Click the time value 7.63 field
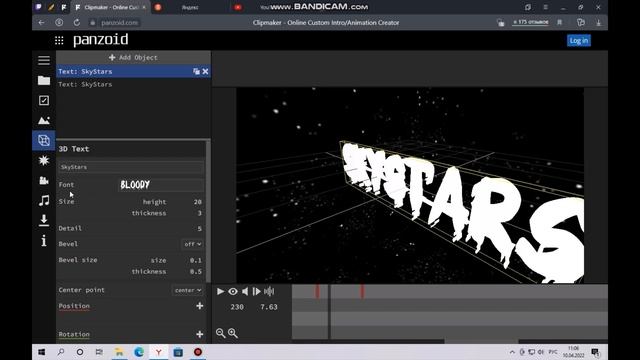This screenshot has height=360, width=640. point(269,307)
